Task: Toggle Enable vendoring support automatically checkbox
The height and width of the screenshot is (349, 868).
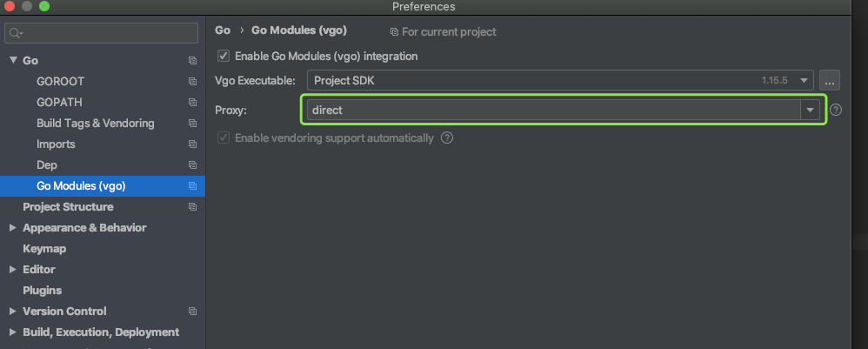Action: (x=224, y=138)
